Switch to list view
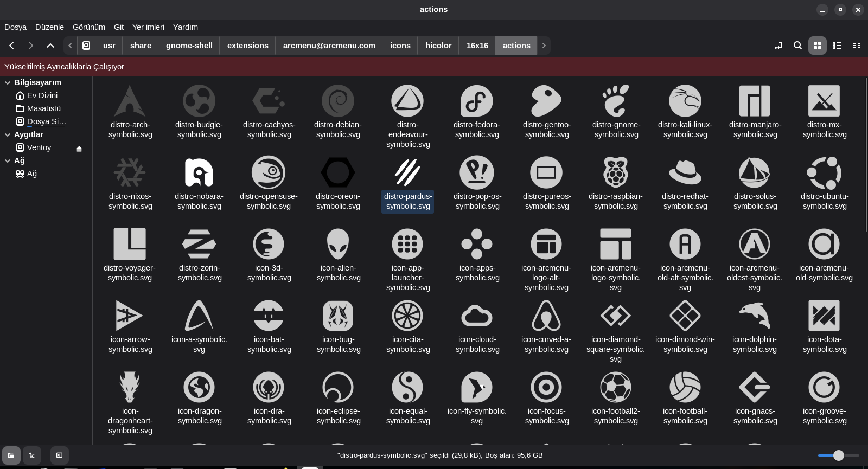 point(837,46)
